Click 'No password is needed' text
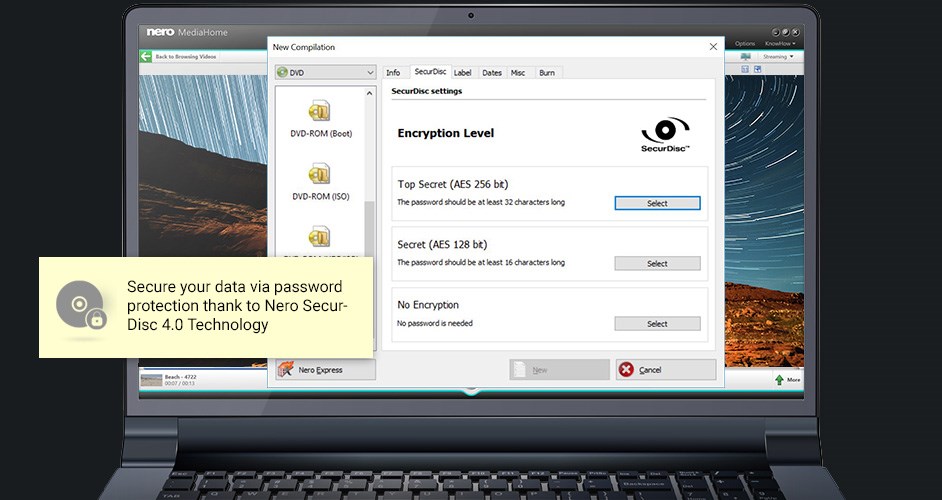942x500 pixels. [435, 323]
